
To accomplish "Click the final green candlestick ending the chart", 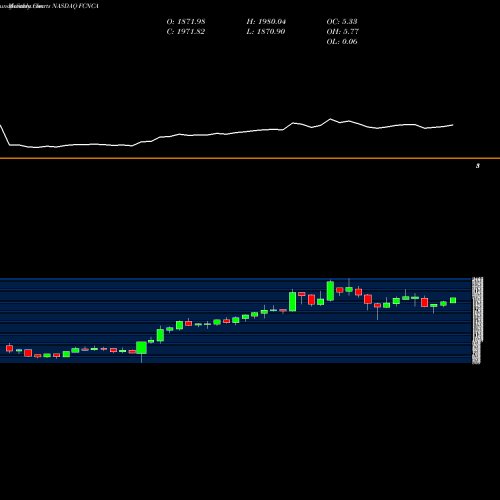I will tap(453, 300).
